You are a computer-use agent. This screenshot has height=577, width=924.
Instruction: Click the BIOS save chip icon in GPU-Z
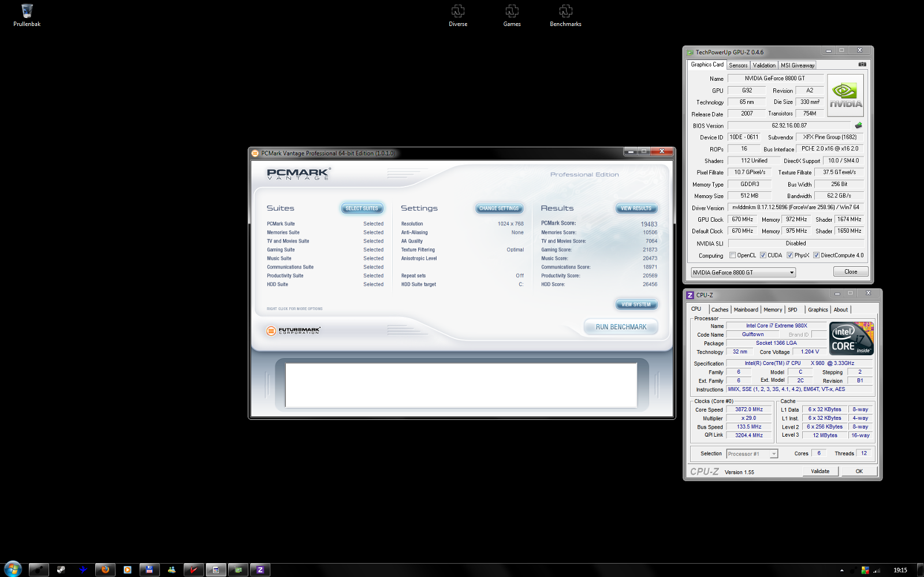[x=859, y=125]
